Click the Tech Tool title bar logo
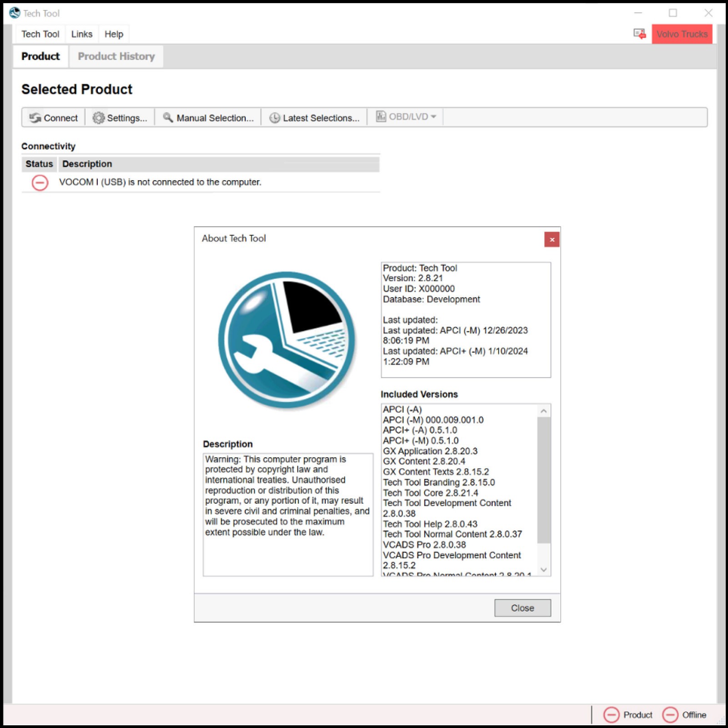 pos(15,13)
